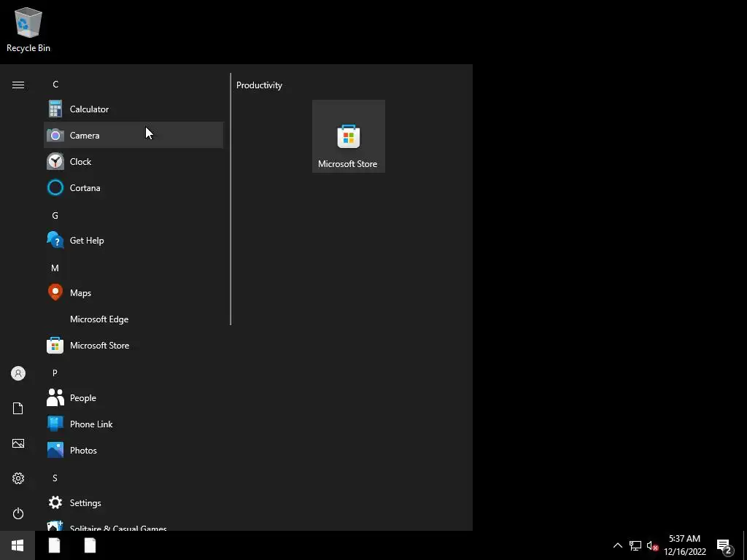Expand the Start menu hamburger button
The height and width of the screenshot is (560, 747).
18,85
